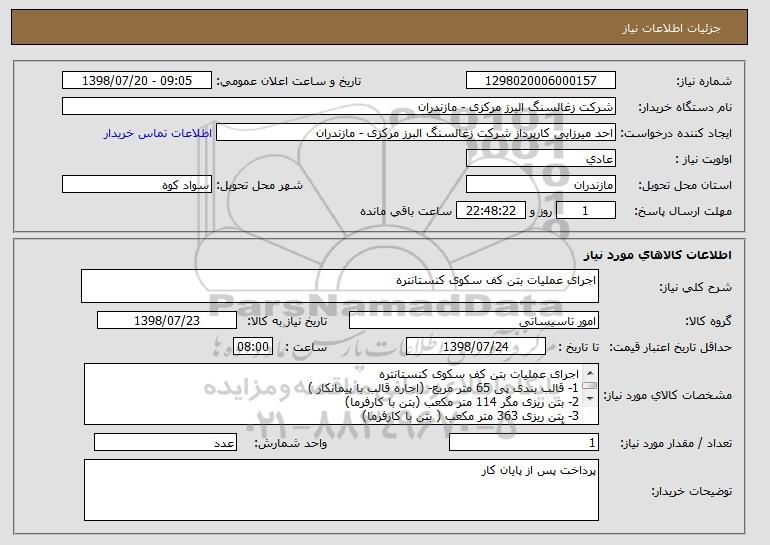Viewport: 770px width, 545px height.
Task: Open the اطلاعات تماس خریدار link
Action: (158, 133)
